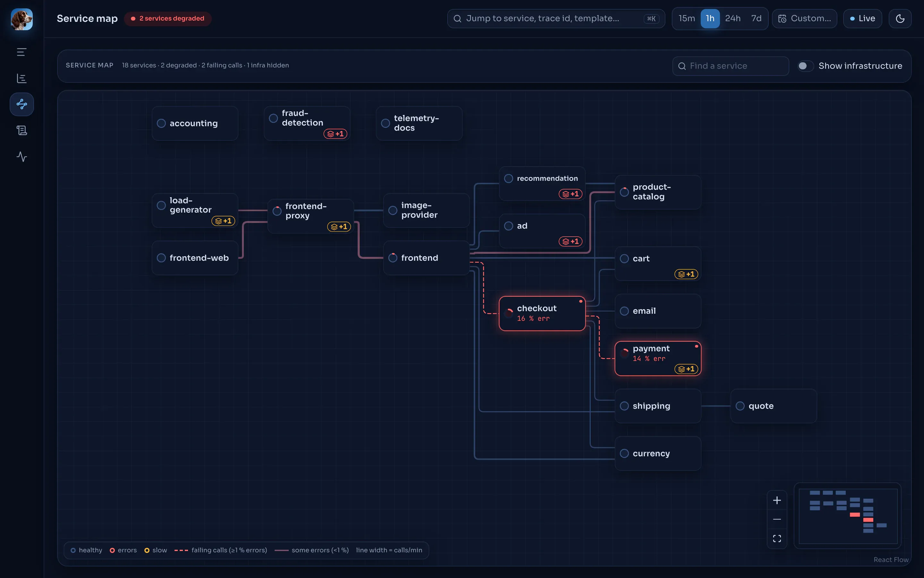Open the logs scroll icon in sidebar

pyautogui.click(x=22, y=130)
